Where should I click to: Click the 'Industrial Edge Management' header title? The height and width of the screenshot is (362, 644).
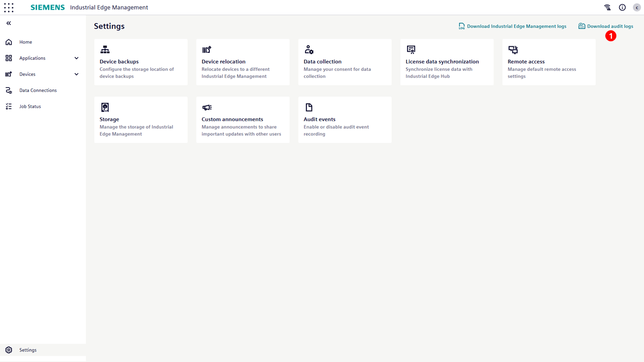109,8
